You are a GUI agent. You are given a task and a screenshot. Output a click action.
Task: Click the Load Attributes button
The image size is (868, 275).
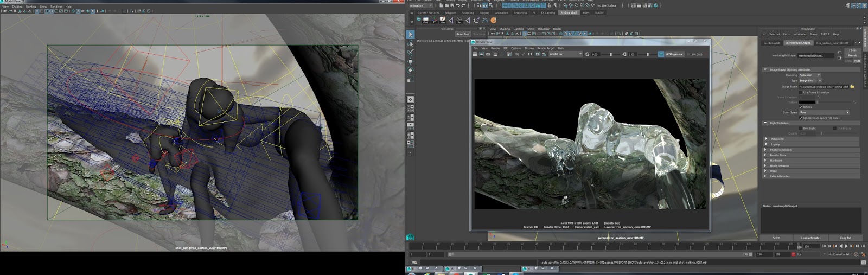coord(810,238)
